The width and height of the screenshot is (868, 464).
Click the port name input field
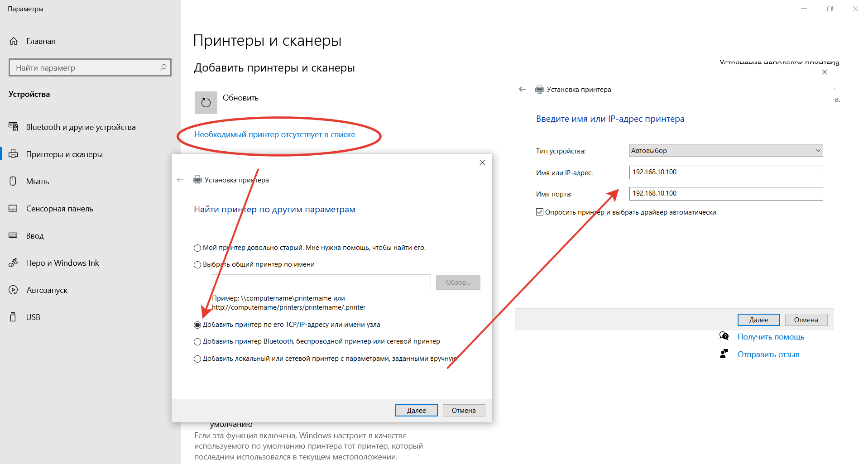(x=725, y=194)
